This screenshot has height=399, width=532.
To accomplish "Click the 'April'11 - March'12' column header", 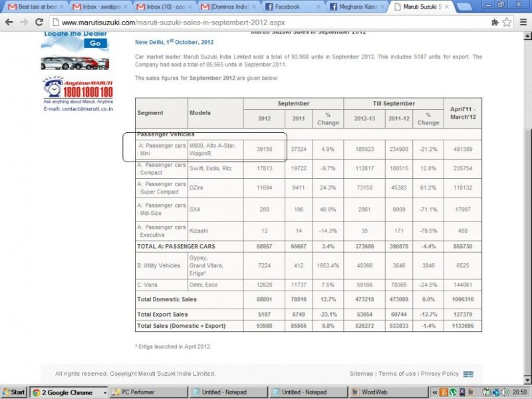I will click(x=463, y=113).
